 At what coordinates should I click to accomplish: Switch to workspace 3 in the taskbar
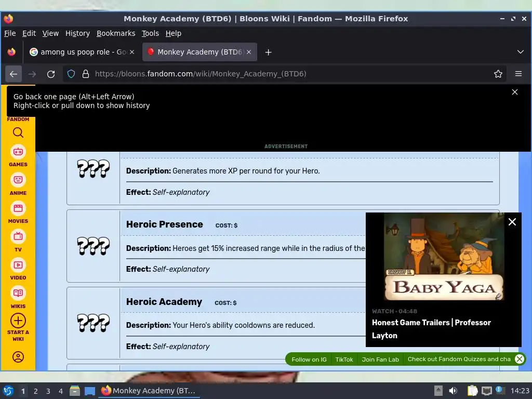pos(48,391)
